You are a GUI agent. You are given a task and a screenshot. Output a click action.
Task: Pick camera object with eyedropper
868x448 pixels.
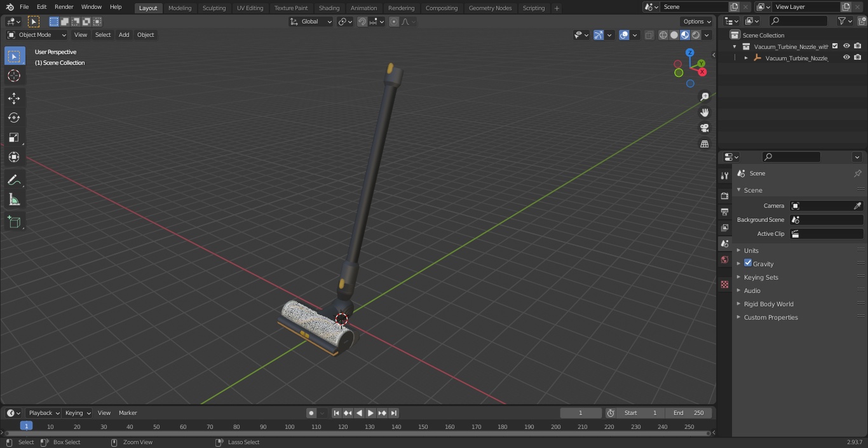point(857,206)
